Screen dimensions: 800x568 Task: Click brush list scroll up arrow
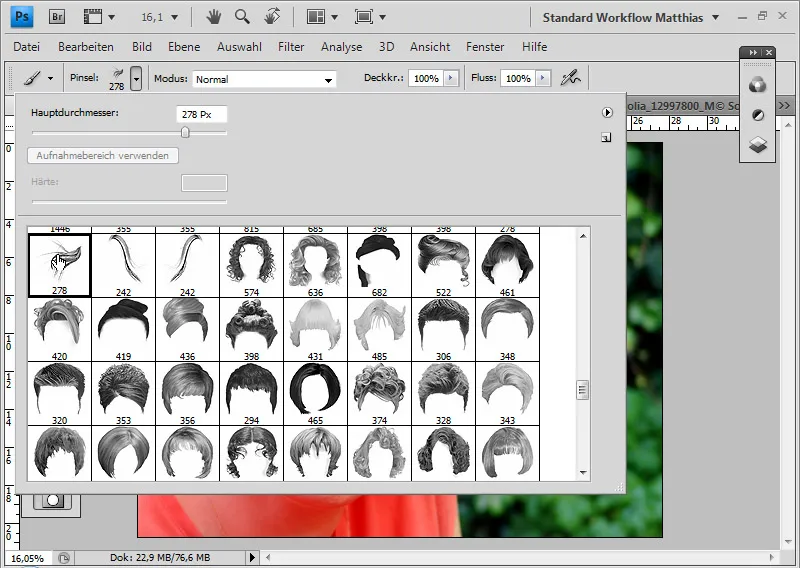pyautogui.click(x=583, y=236)
